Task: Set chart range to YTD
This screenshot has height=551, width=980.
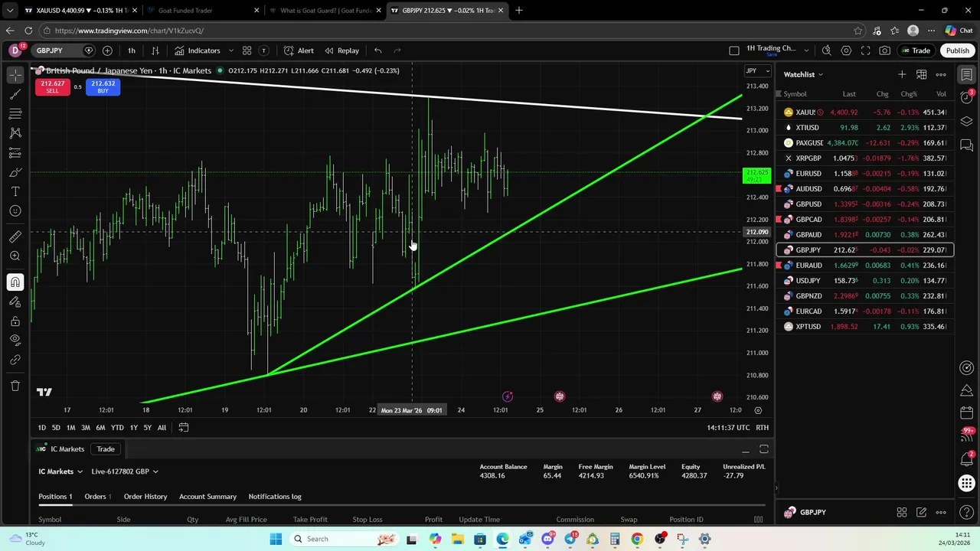Action: (x=117, y=428)
